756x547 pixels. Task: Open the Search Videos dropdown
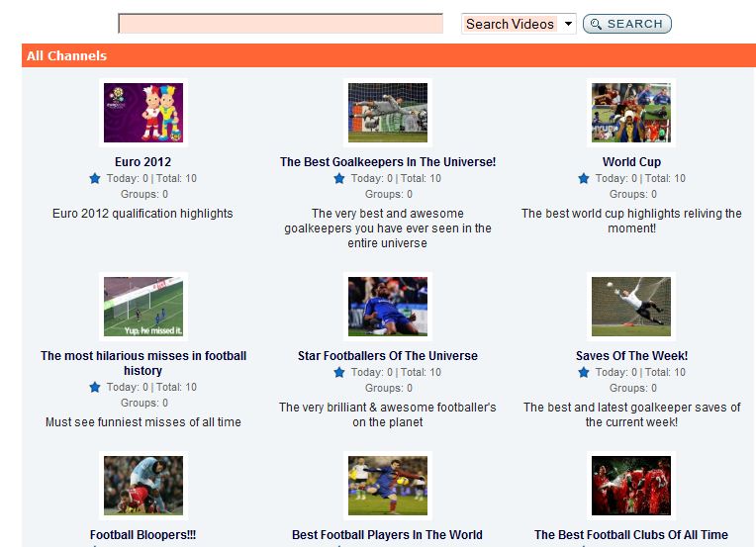(x=519, y=24)
